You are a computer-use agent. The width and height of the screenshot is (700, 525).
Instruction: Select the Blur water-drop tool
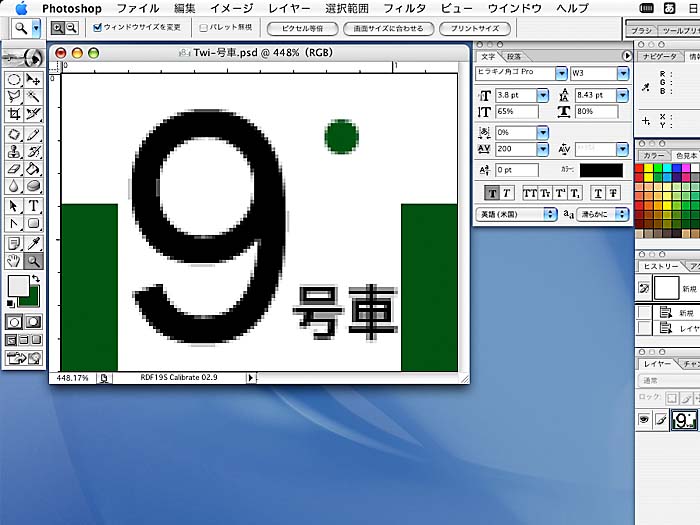[14, 185]
